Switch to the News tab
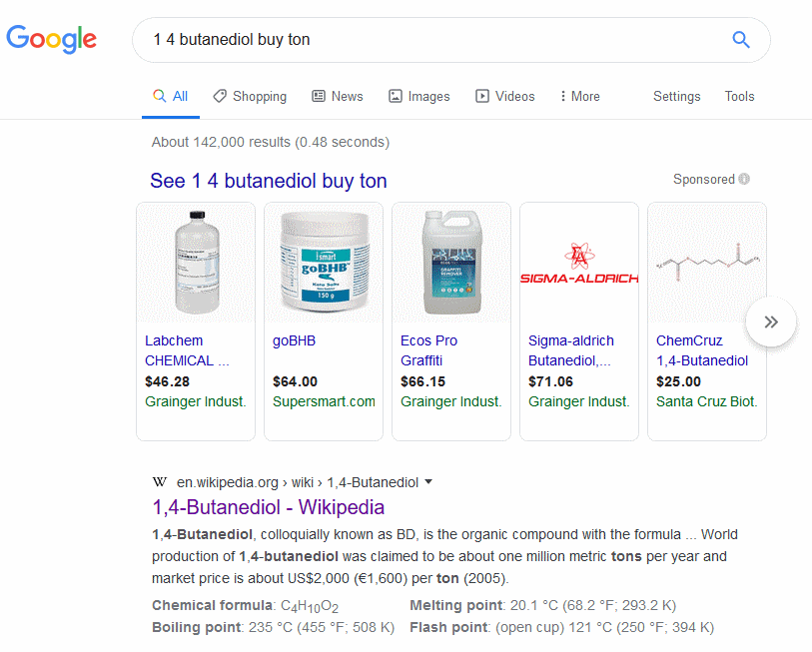 (x=338, y=96)
